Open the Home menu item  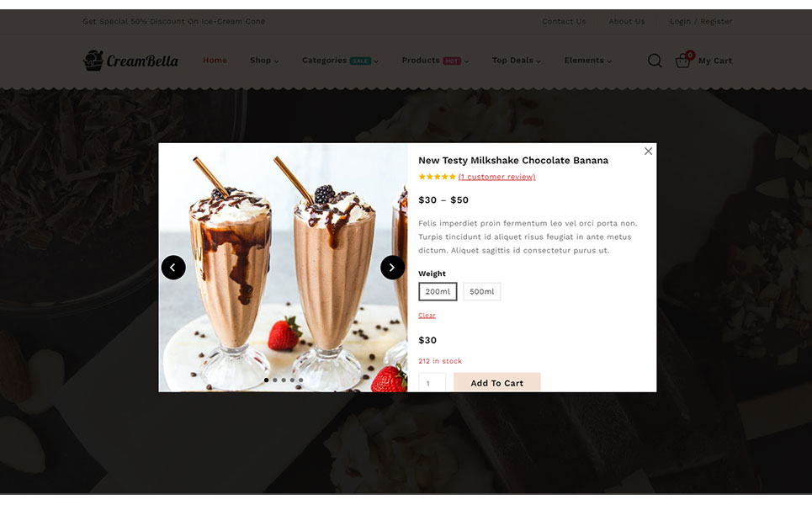tap(215, 61)
